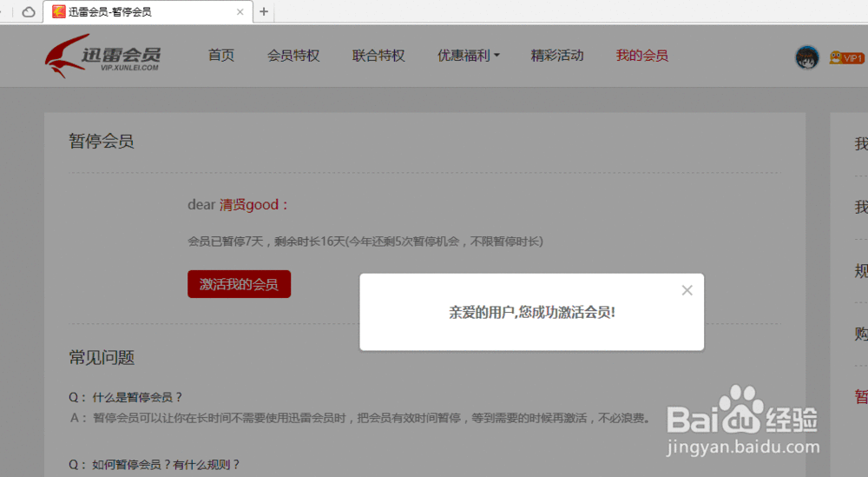Open the user avatar profile
The height and width of the screenshot is (477, 868).
(x=807, y=57)
